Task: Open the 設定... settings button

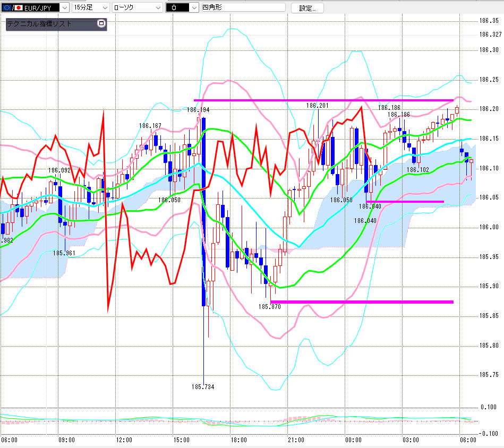Action: [307, 8]
